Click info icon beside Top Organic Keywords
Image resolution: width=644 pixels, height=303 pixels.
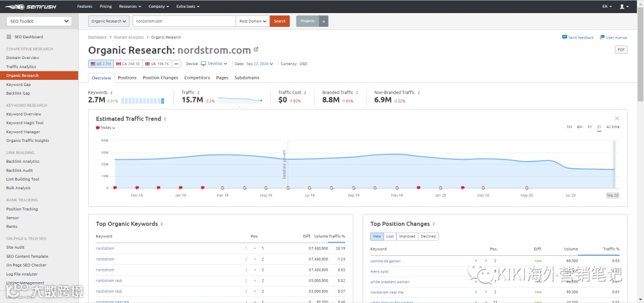(x=162, y=224)
